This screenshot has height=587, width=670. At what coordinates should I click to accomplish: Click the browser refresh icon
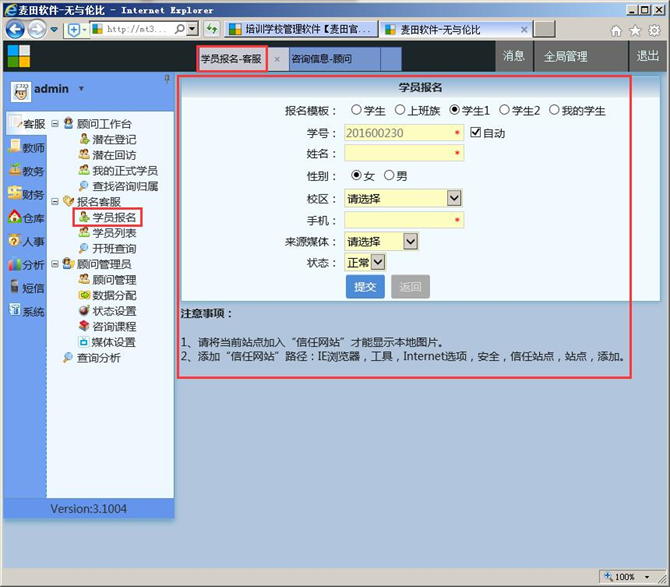point(212,29)
